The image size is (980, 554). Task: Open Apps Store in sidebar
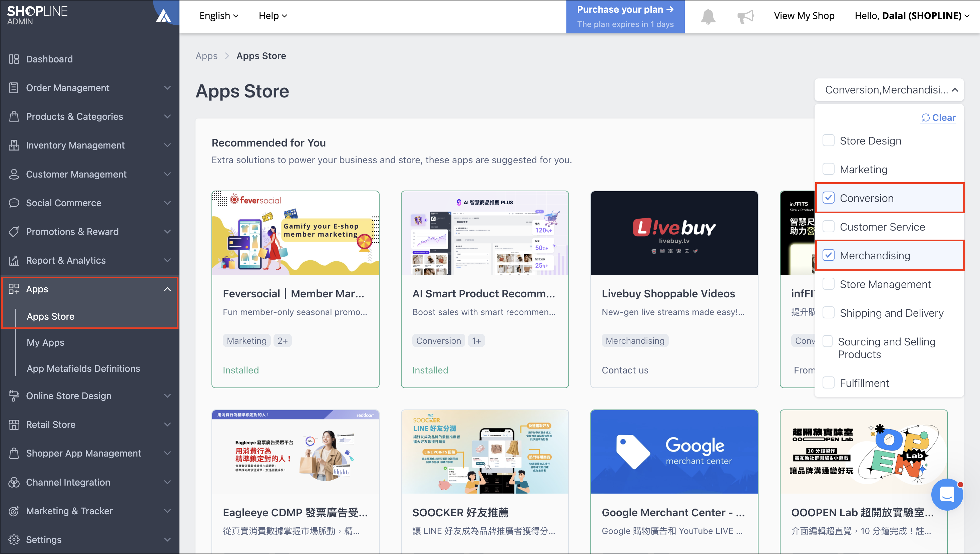(51, 316)
